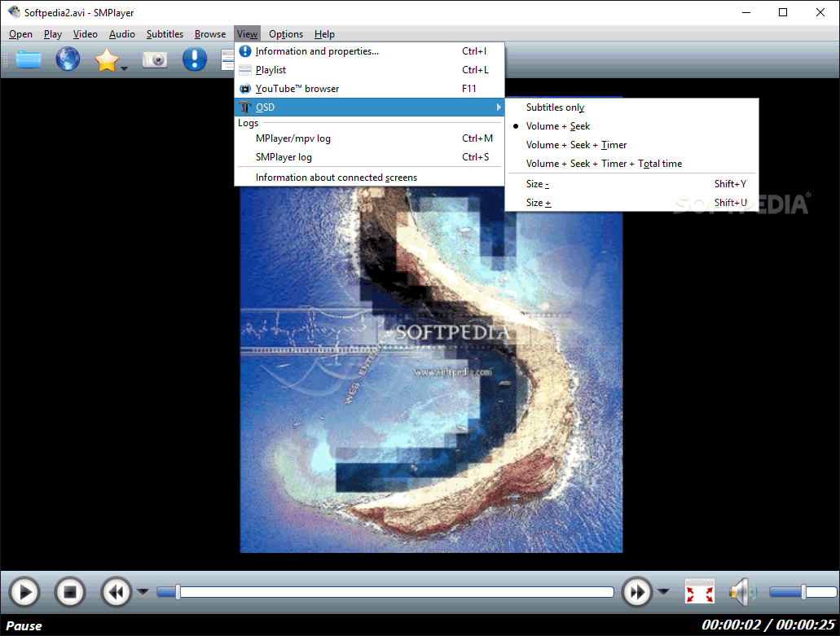Screen dimensions: 840x636
Task: Mute audio with the speaker icon
Action: 742,592
